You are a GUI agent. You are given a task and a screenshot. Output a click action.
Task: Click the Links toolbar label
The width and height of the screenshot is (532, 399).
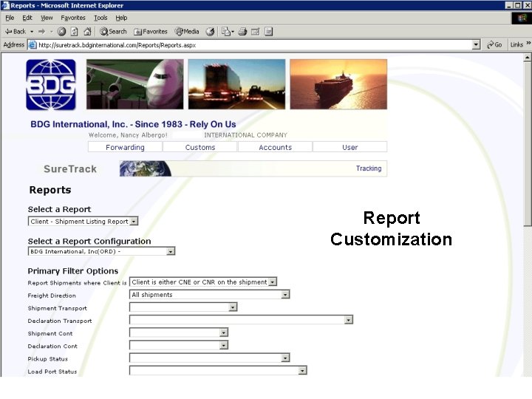click(516, 45)
